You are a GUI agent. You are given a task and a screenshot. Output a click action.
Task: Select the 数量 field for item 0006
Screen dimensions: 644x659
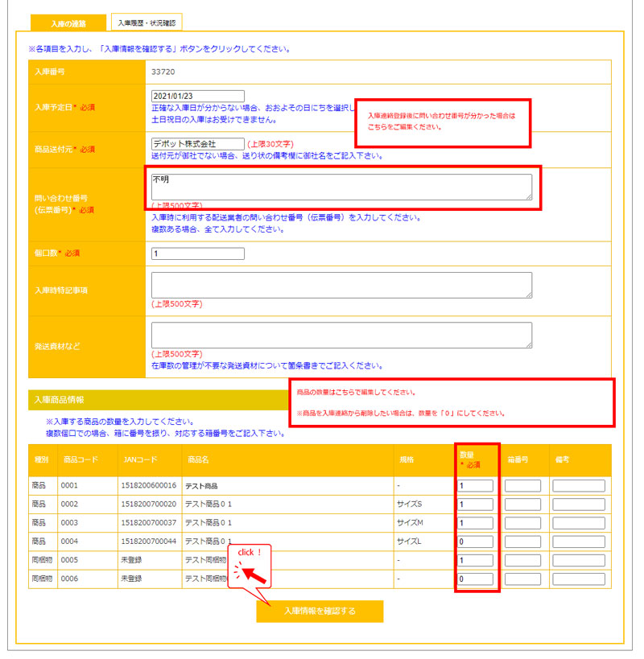pyautogui.click(x=475, y=579)
